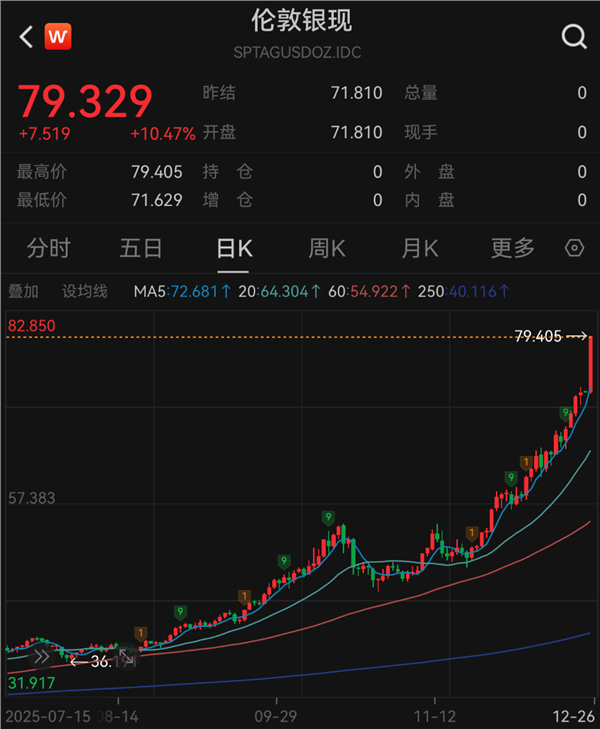Expand the 更多 more timeframes menu
Screen dimensions: 600x729
tap(512, 248)
